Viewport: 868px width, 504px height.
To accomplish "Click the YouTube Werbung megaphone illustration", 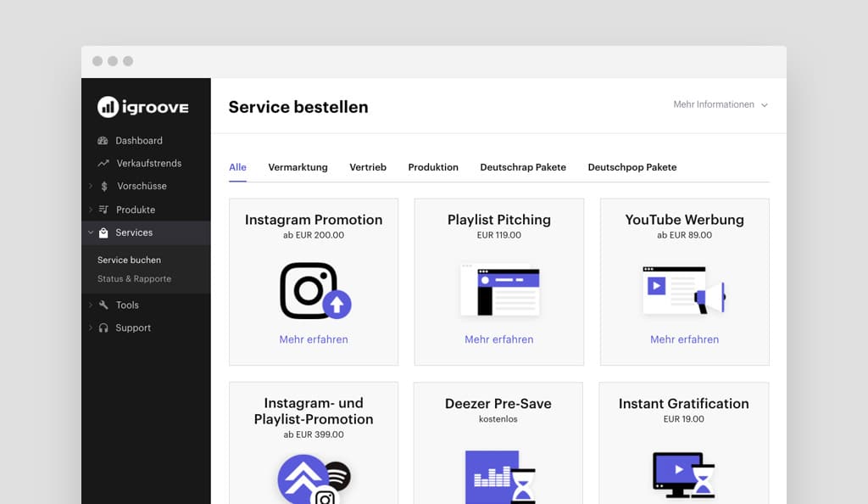I will (684, 289).
